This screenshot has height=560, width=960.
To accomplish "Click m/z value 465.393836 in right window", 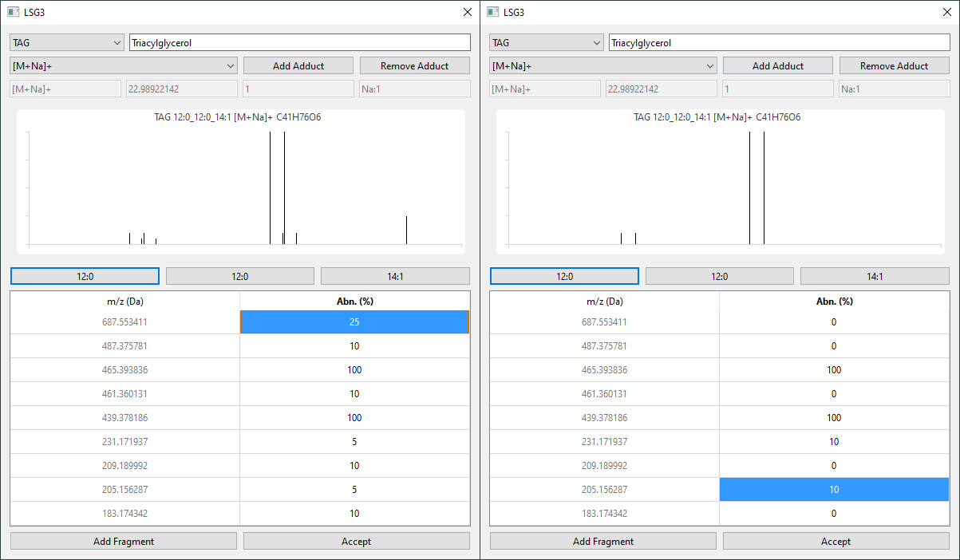I will point(605,369).
